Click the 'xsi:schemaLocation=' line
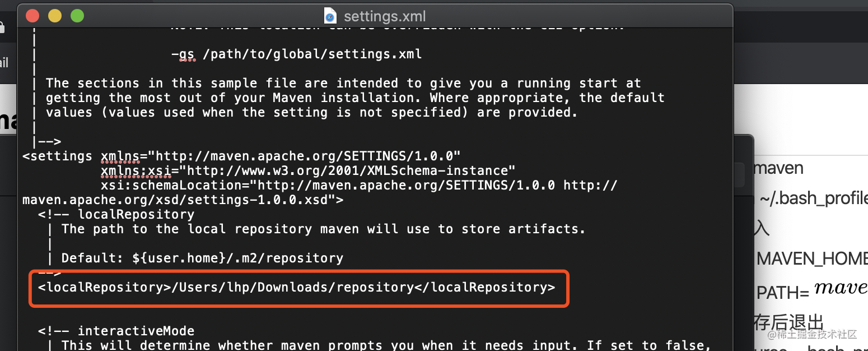The image size is (868, 351). click(359, 184)
